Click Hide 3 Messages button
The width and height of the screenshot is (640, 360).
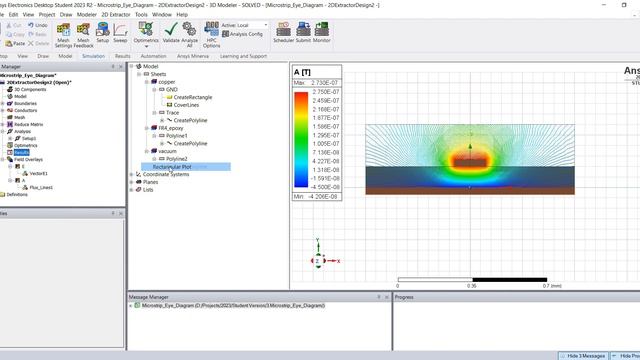(x=583, y=356)
